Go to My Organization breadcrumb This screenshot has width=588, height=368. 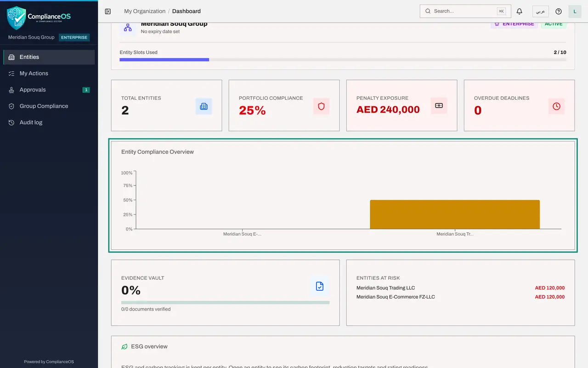(145, 11)
